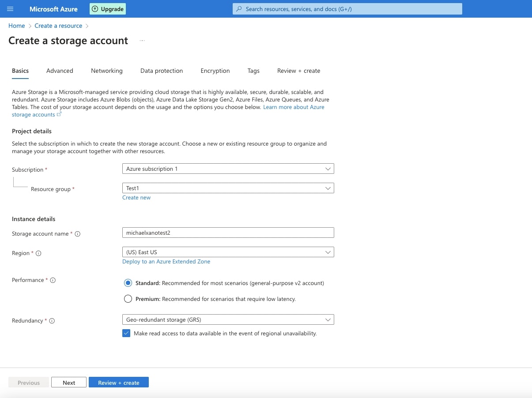Viewport: 532px width, 398px height.
Task: Click the Next button
Action: click(69, 383)
